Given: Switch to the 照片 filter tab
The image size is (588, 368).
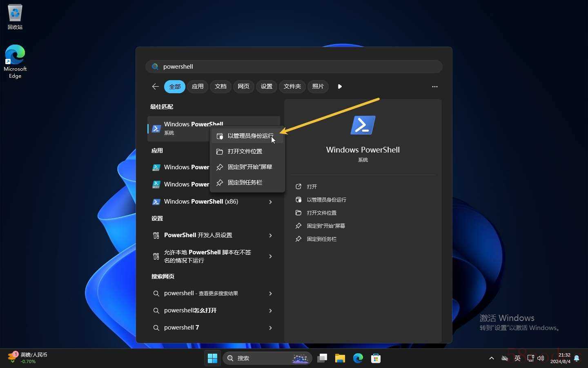Looking at the screenshot, I should tap(318, 86).
